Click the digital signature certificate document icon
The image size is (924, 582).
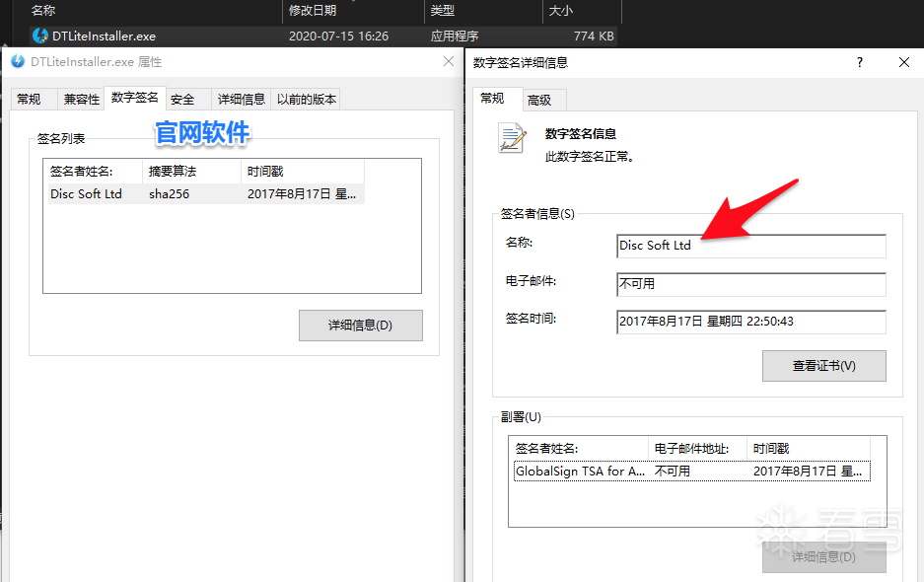pyautogui.click(x=512, y=138)
